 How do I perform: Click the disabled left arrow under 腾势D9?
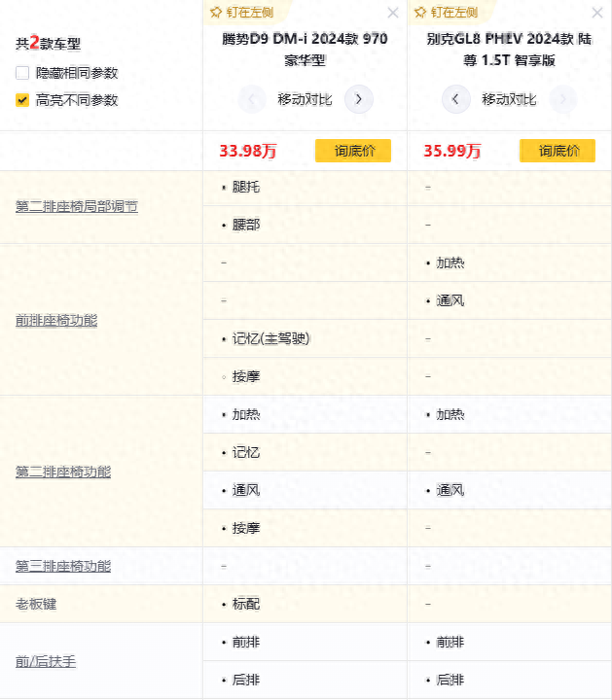pyautogui.click(x=251, y=98)
